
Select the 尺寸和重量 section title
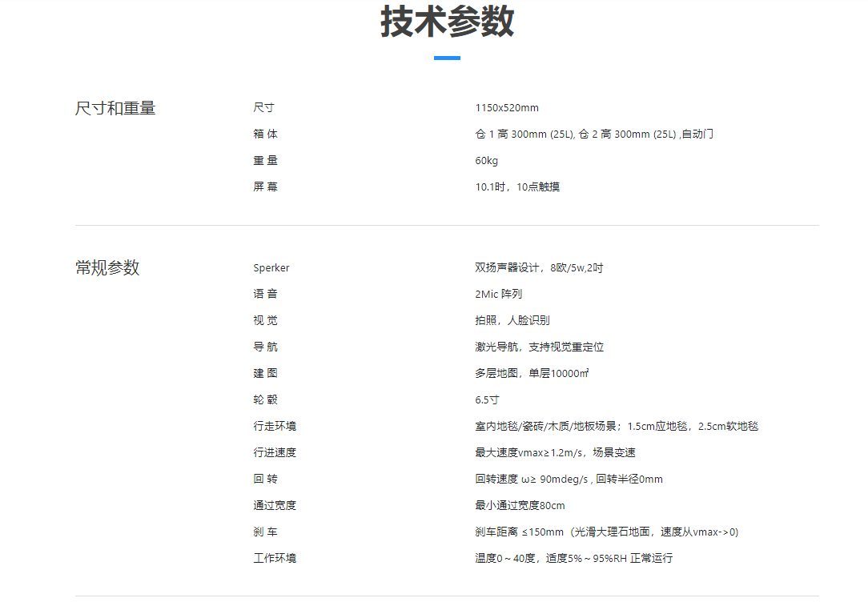(x=115, y=108)
